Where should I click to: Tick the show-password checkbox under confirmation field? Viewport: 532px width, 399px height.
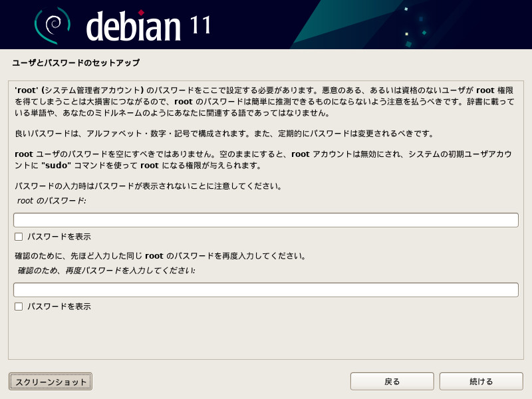(x=19, y=307)
